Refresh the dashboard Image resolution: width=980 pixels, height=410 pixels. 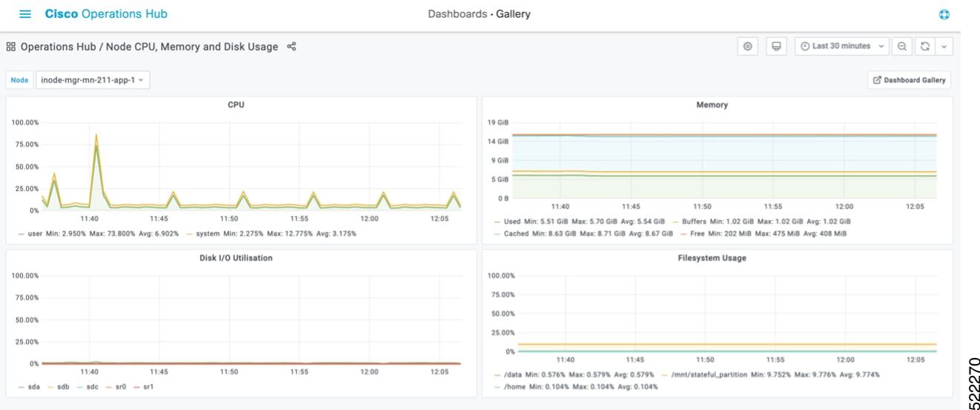coord(924,46)
